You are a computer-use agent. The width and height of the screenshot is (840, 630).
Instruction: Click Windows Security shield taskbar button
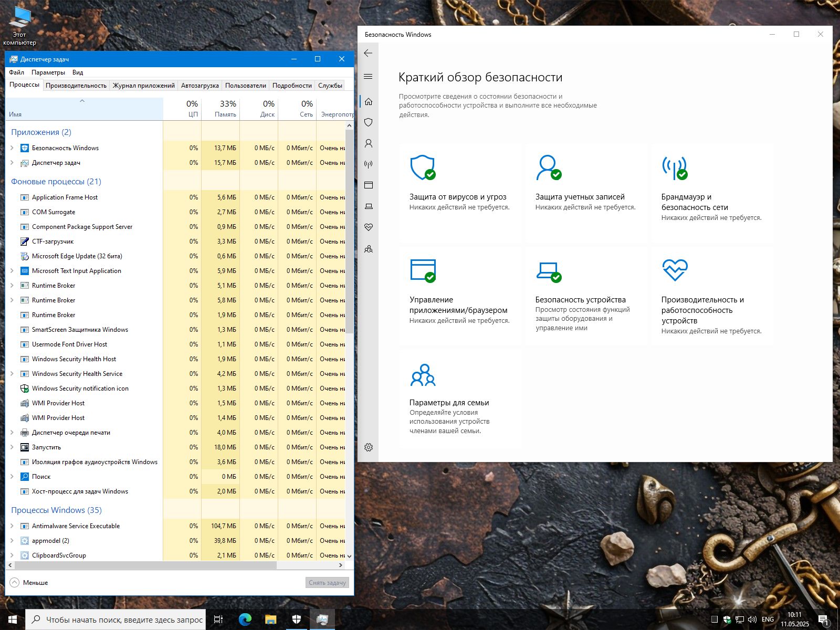296,619
